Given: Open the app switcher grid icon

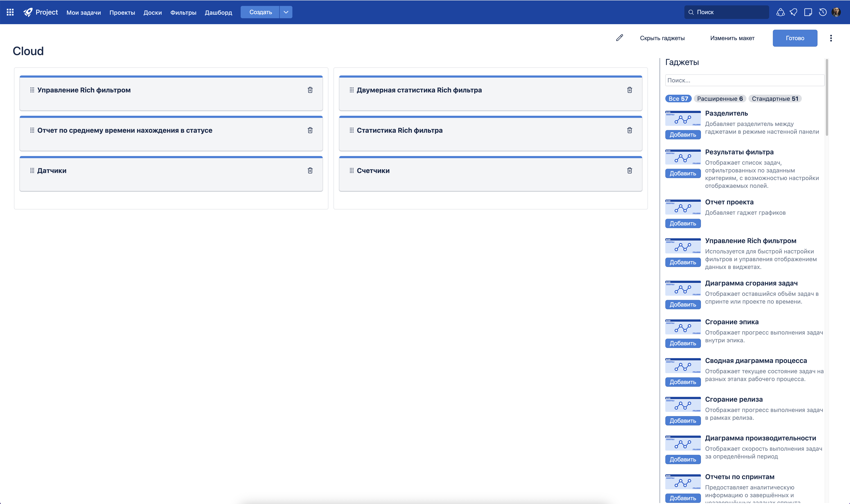Looking at the screenshot, I should pos(10,12).
